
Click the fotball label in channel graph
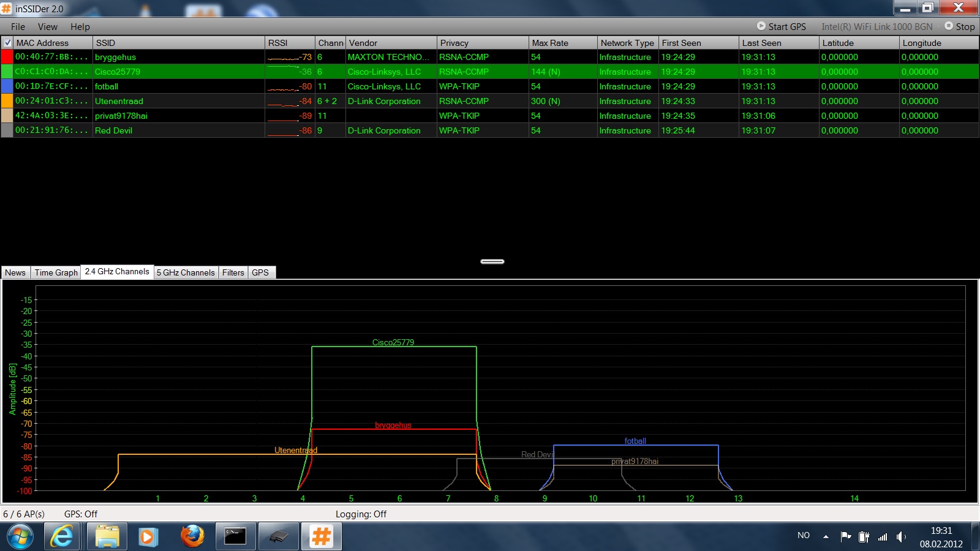pyautogui.click(x=635, y=441)
